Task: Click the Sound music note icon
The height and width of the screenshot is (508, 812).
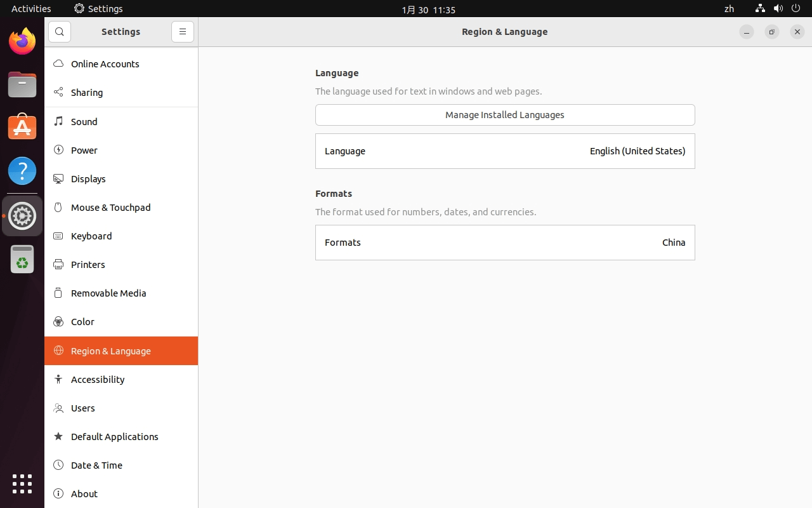Action: (x=58, y=121)
